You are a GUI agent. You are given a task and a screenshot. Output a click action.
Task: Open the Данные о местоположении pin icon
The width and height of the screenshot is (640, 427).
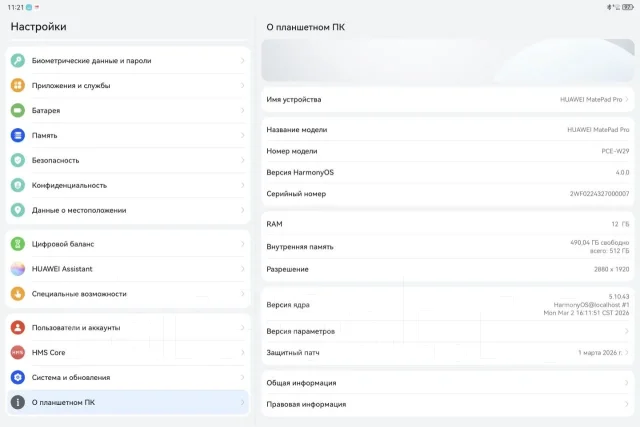[18, 210]
